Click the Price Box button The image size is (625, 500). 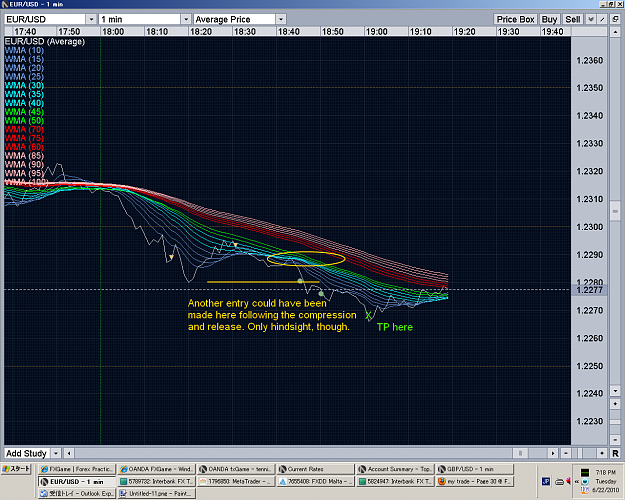(515, 19)
